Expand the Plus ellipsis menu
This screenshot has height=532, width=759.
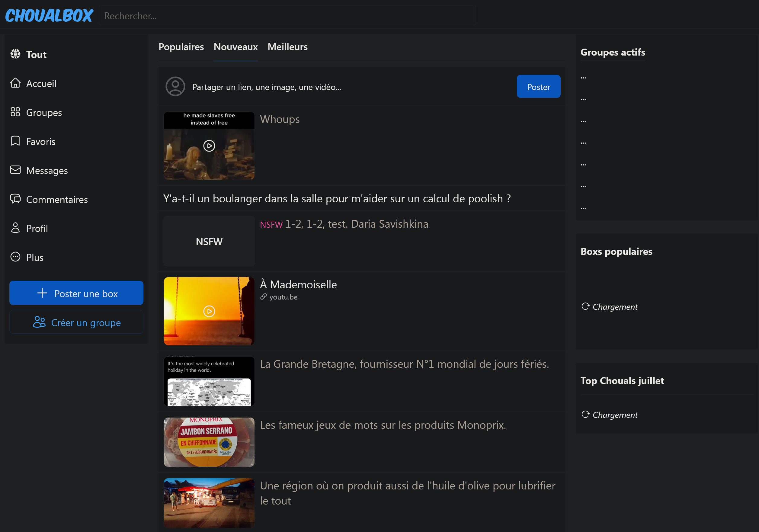click(15, 257)
